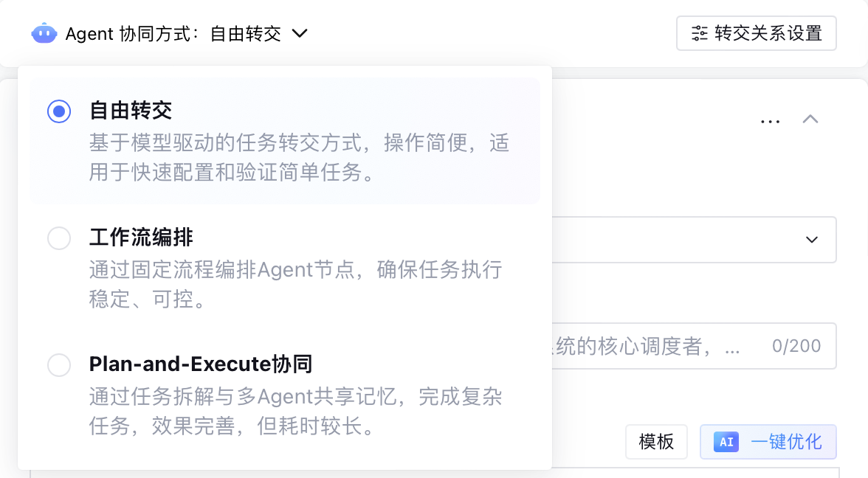Open the select box with chevron on right
Viewport: 868px width, 478px height.
click(694, 240)
